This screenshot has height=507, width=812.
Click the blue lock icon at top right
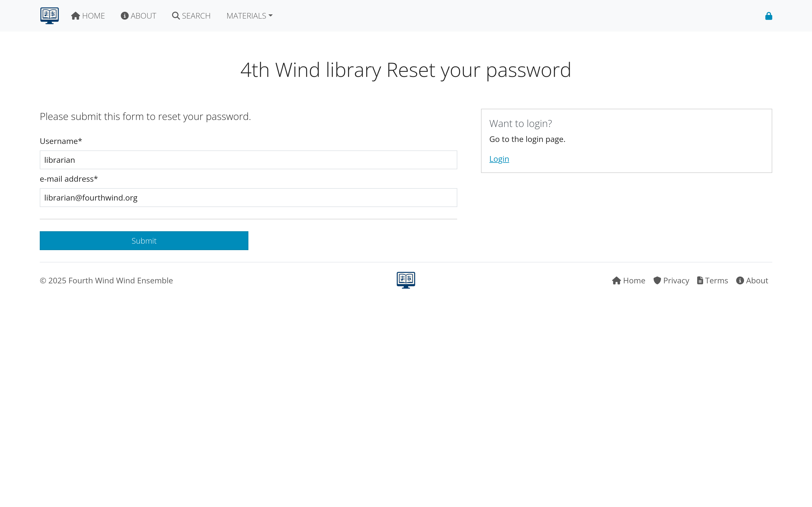(768, 15)
